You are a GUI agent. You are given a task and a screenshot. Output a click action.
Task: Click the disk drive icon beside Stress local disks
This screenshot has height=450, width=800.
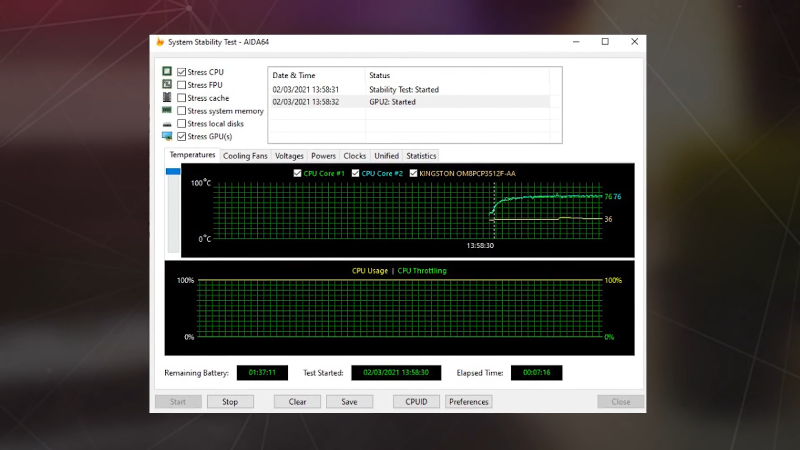pos(167,124)
